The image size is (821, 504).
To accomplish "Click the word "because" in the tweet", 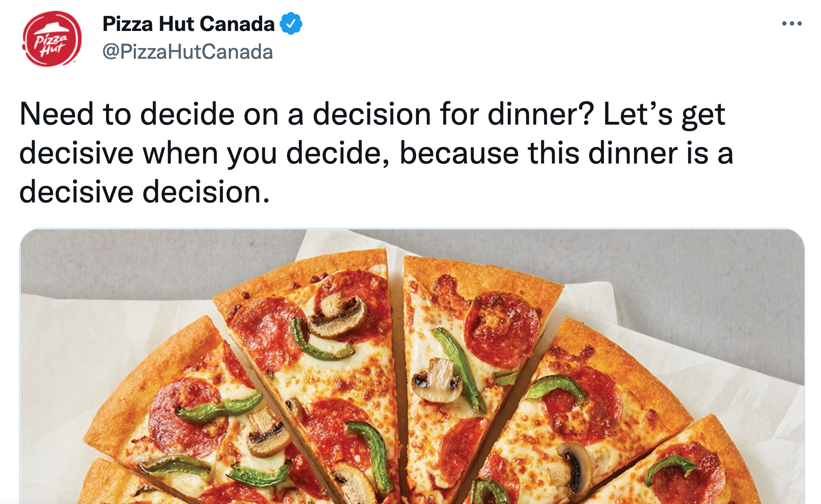I will 459,153.
